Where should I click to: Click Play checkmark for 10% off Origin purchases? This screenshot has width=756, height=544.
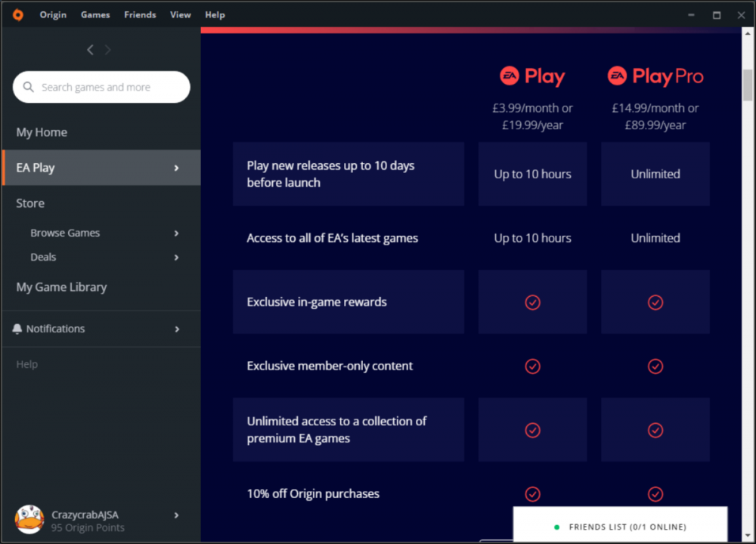(532, 494)
